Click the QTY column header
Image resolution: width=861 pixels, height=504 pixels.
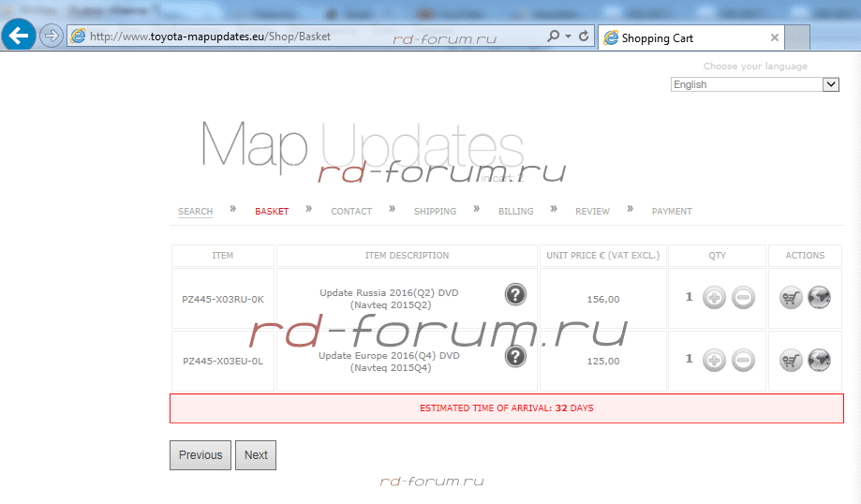tap(717, 256)
